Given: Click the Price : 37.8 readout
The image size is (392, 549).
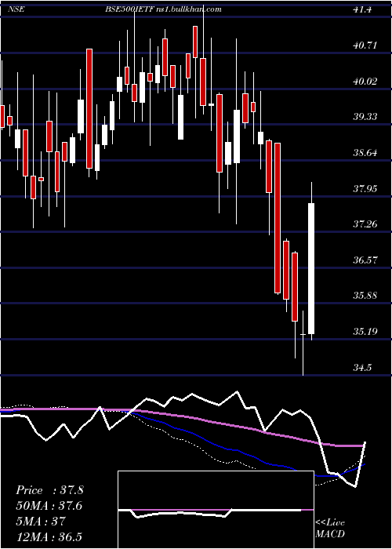Looking at the screenshot, I should tap(49, 490).
